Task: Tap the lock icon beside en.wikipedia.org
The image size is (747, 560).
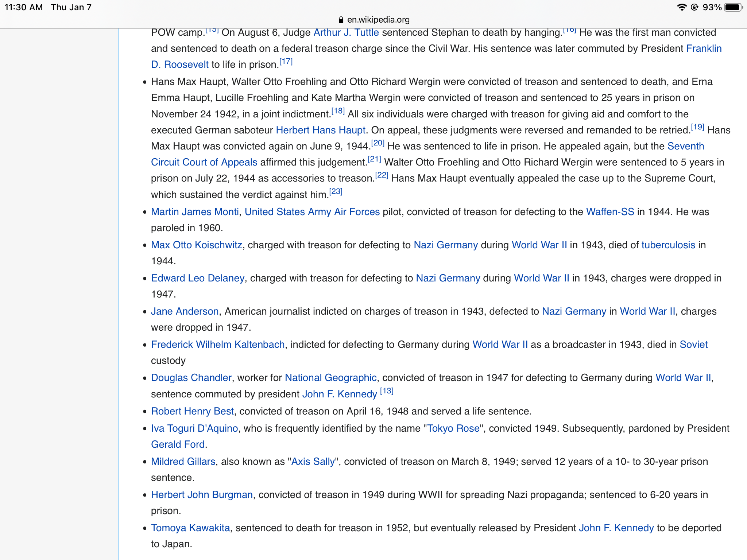Action: click(341, 20)
